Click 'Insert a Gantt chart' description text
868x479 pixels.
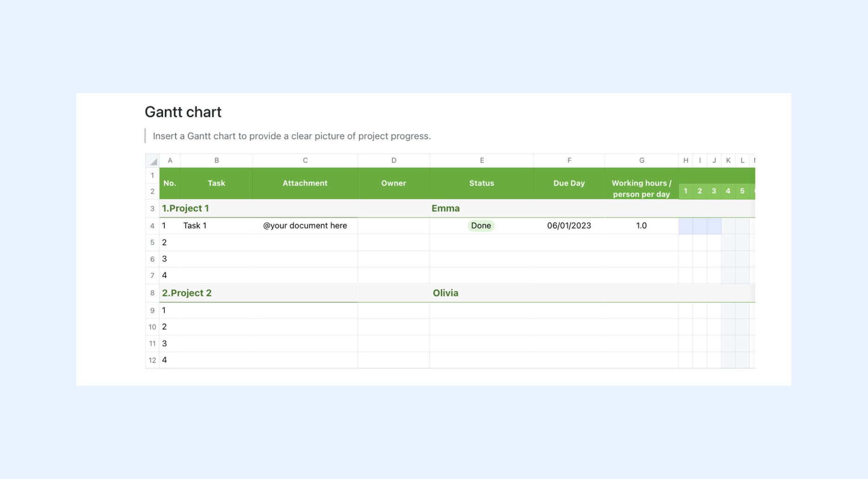point(292,136)
